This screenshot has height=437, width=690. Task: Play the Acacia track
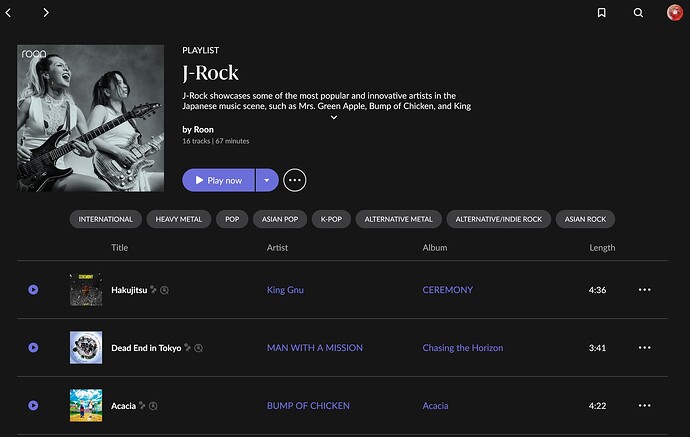tap(33, 406)
